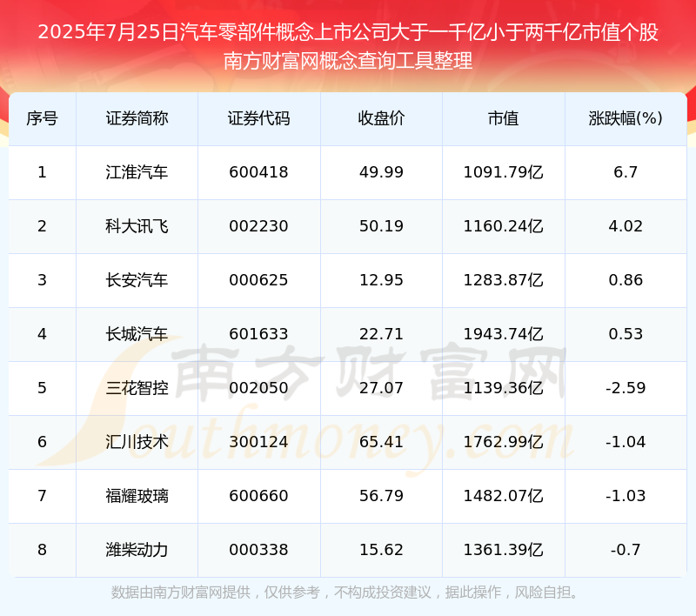The width and height of the screenshot is (696, 616).
Task: Click closing price 12.95
Action: click(381, 280)
